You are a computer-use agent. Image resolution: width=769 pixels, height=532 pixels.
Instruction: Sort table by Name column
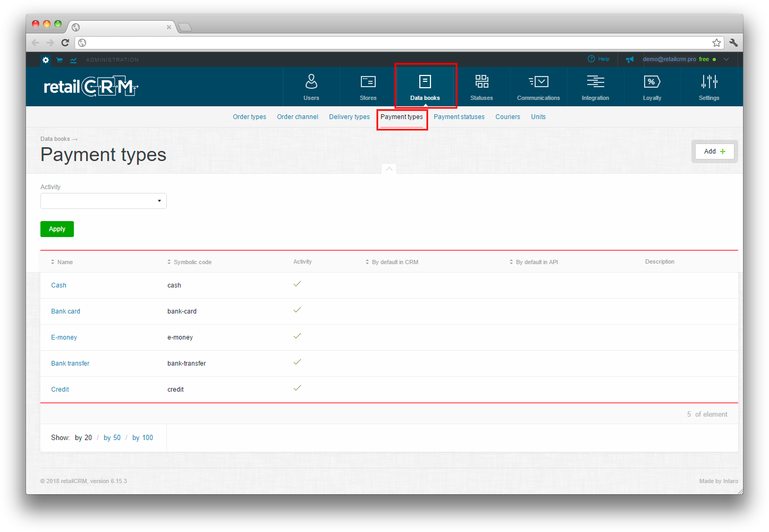pyautogui.click(x=62, y=262)
